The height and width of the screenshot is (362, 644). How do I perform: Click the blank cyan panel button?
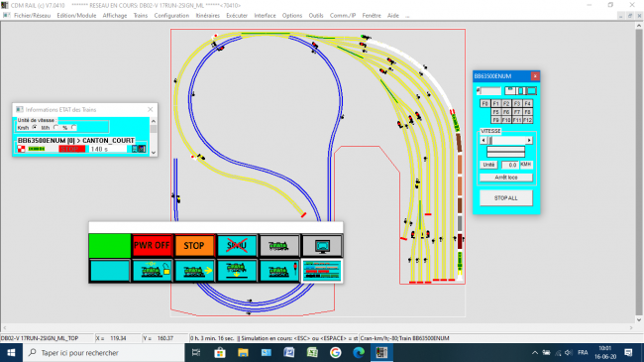(110, 271)
